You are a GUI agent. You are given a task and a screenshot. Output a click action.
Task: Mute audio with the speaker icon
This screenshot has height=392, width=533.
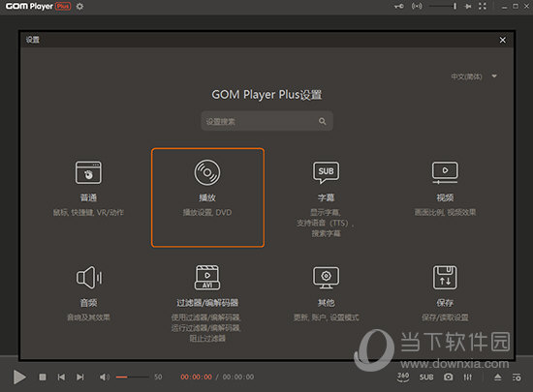[x=105, y=377]
